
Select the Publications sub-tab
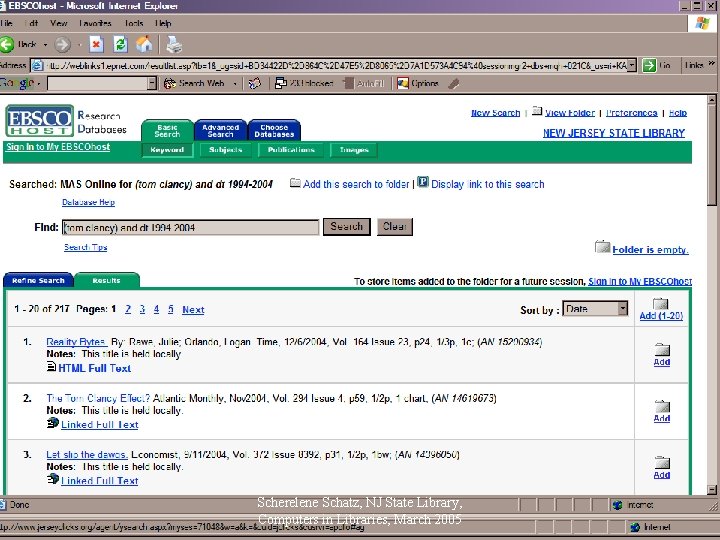point(291,150)
